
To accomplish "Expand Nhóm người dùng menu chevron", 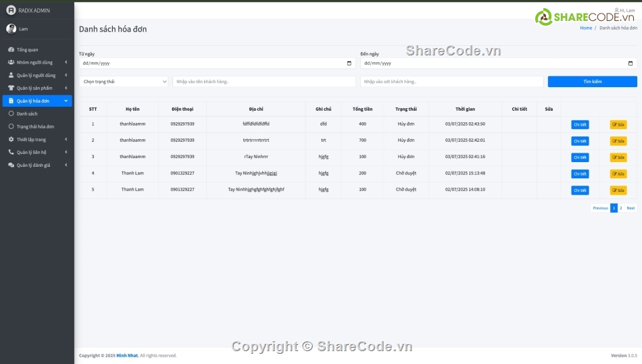I will (x=66, y=62).
